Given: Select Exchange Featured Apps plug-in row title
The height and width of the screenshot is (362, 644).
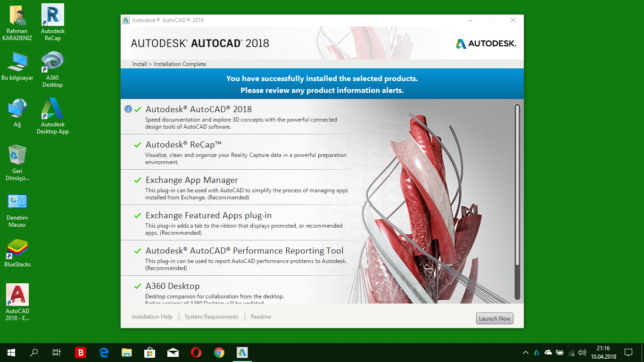Looking at the screenshot, I should tap(208, 215).
